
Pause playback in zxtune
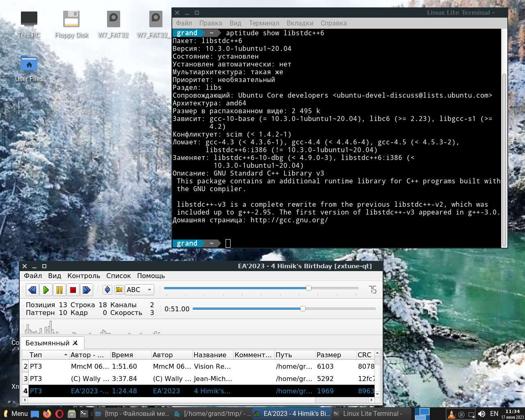coord(59,290)
